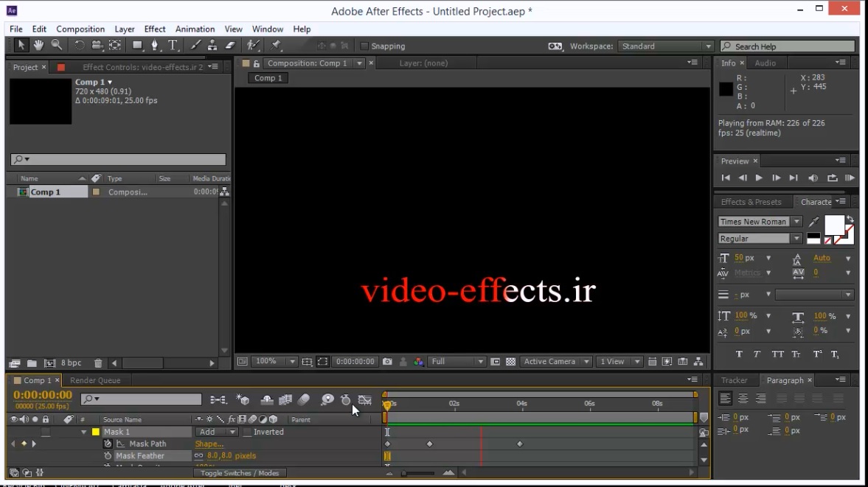The width and height of the screenshot is (868, 487).
Task: Open the Graph Editor in timeline
Action: point(365,399)
